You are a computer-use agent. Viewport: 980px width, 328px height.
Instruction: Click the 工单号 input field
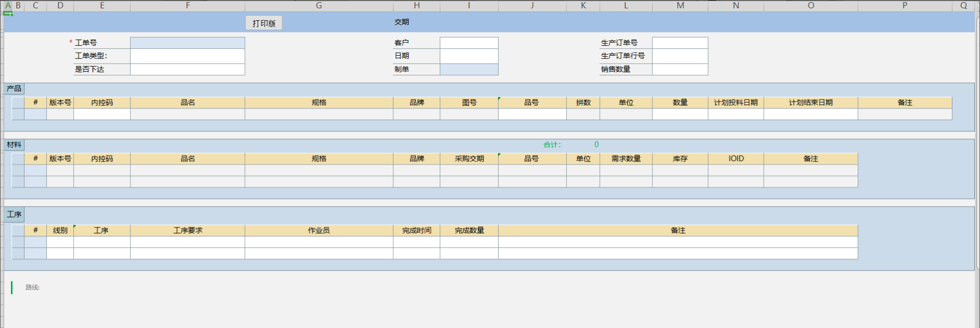pos(188,43)
